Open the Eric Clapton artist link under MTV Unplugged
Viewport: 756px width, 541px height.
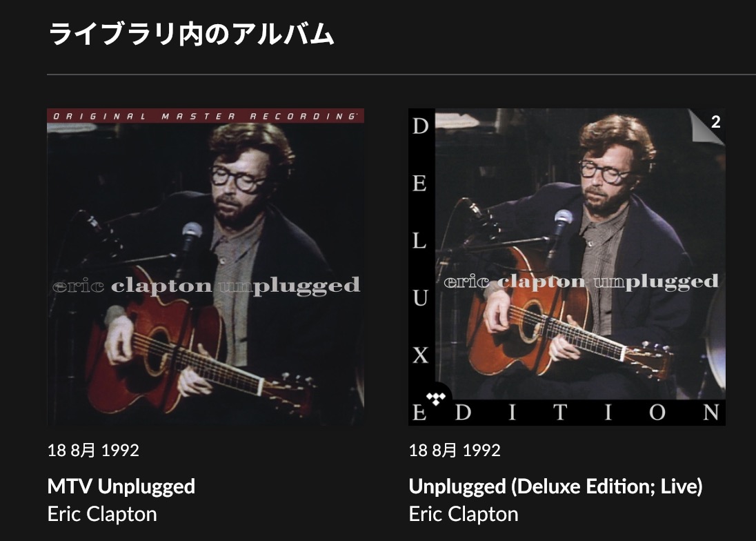[x=102, y=514]
